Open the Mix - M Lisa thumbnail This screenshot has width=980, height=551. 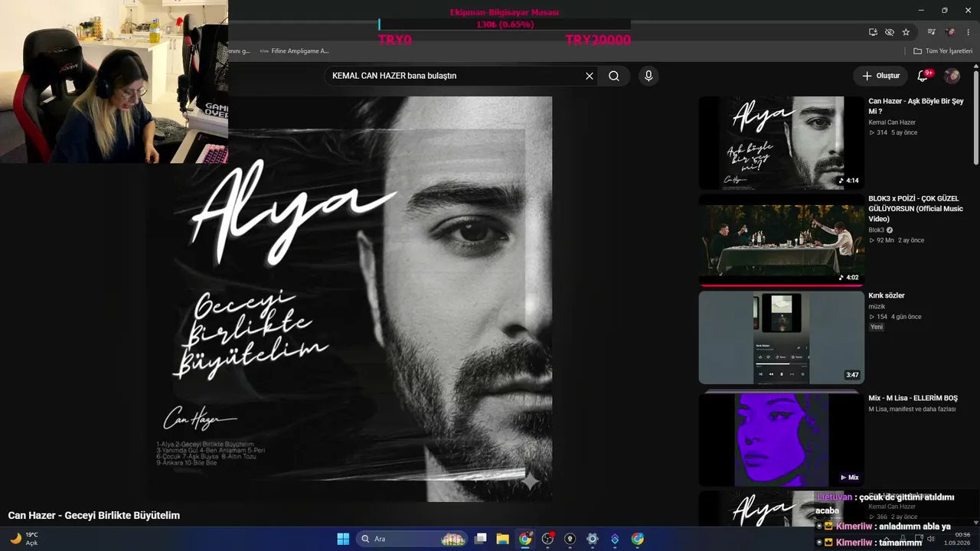click(x=782, y=439)
